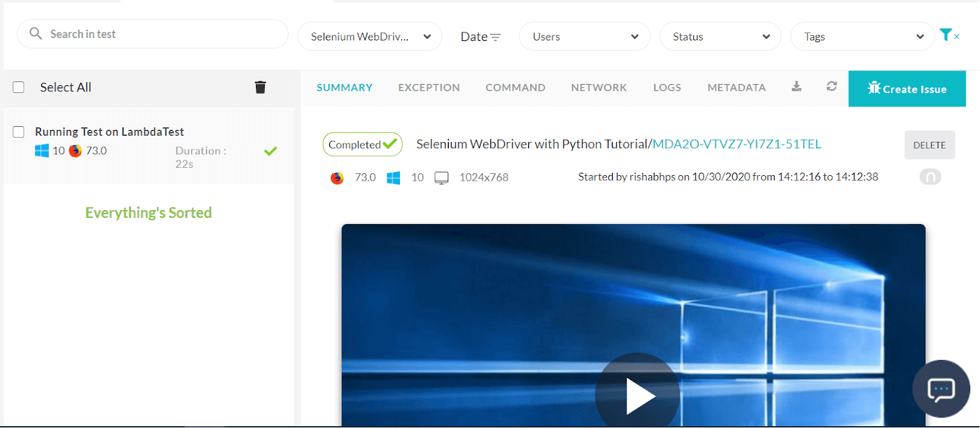Click the Windows icon in the test list row
The height and width of the screenshot is (428, 980).
point(42,151)
